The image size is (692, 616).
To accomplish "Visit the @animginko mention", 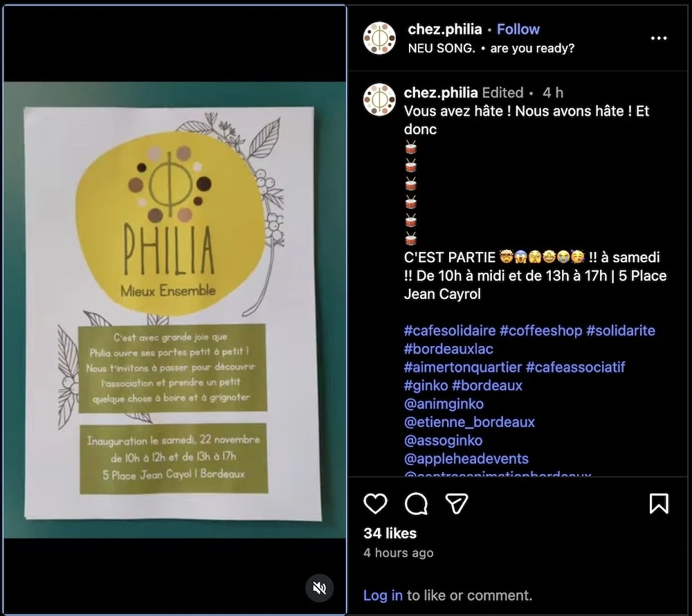I will click(x=444, y=404).
